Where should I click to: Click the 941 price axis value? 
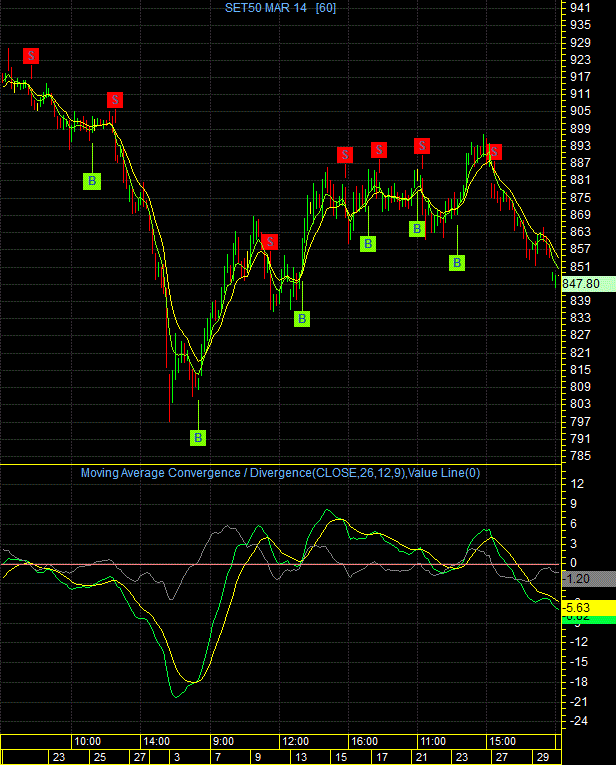580,8
